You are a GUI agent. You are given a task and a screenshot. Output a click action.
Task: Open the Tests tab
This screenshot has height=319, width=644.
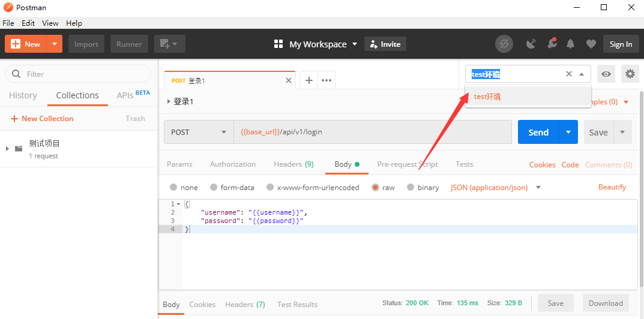(465, 164)
